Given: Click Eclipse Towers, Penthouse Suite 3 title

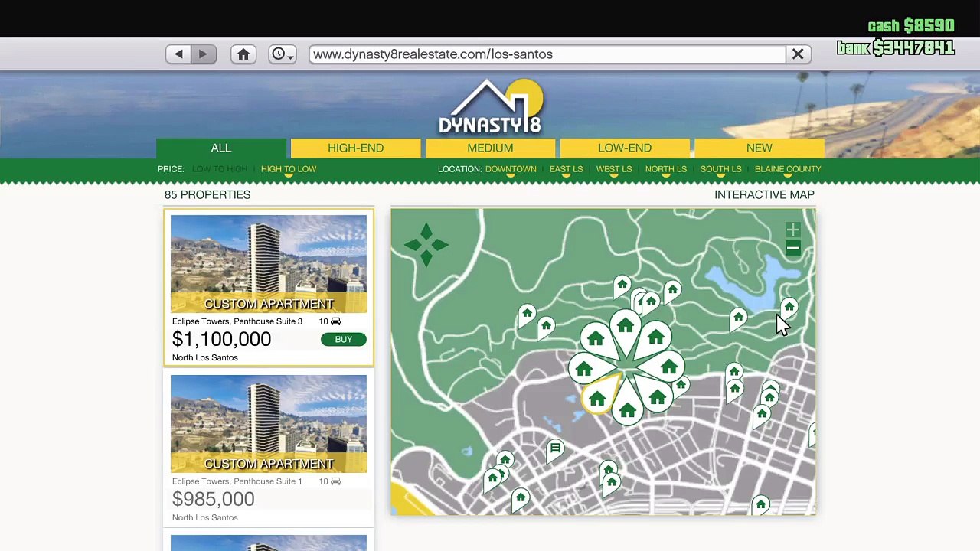Looking at the screenshot, I should [237, 321].
